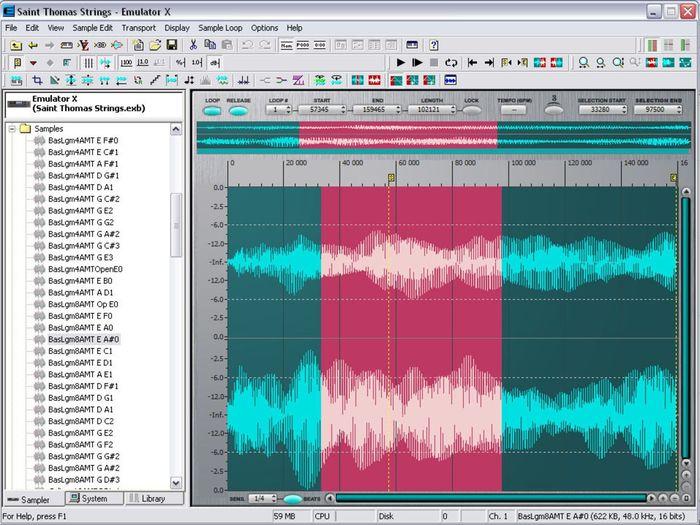This screenshot has width=700, height=525.
Task: Click the yellow back arrow icon
Action: click(33, 45)
